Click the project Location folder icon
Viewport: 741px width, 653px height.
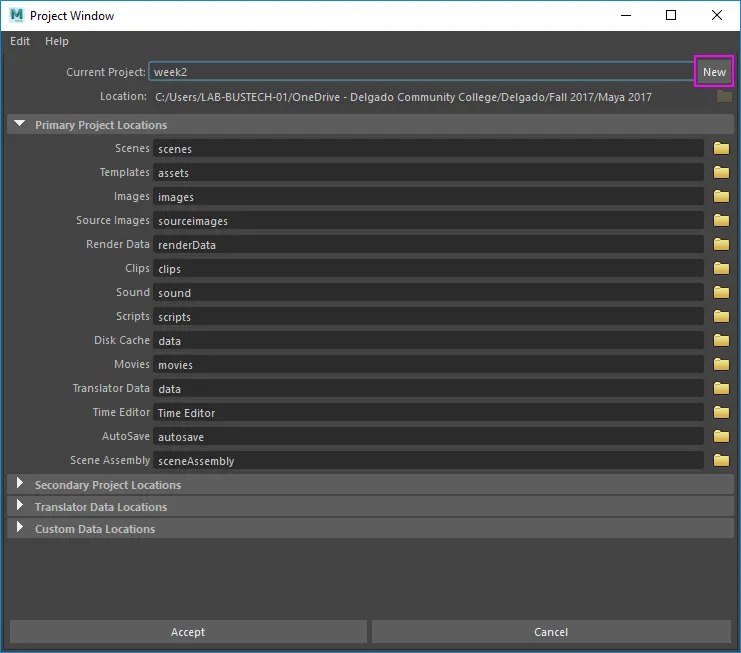coord(724,97)
